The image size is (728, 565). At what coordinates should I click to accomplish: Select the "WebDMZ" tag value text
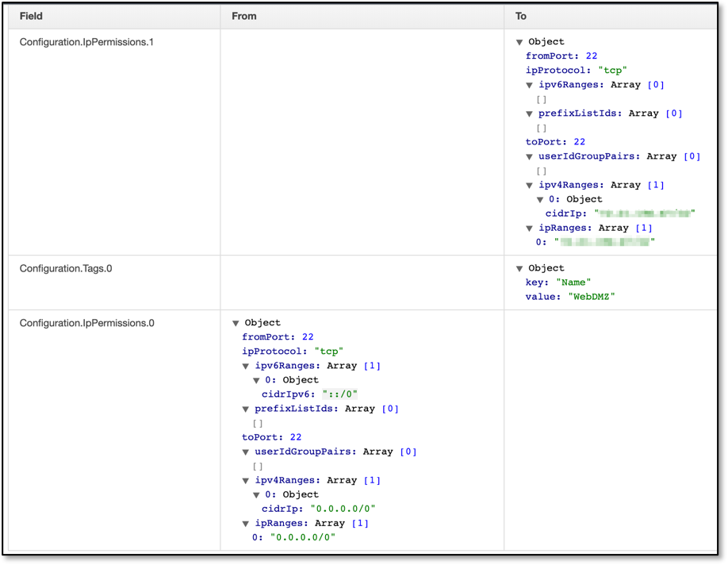tap(592, 297)
